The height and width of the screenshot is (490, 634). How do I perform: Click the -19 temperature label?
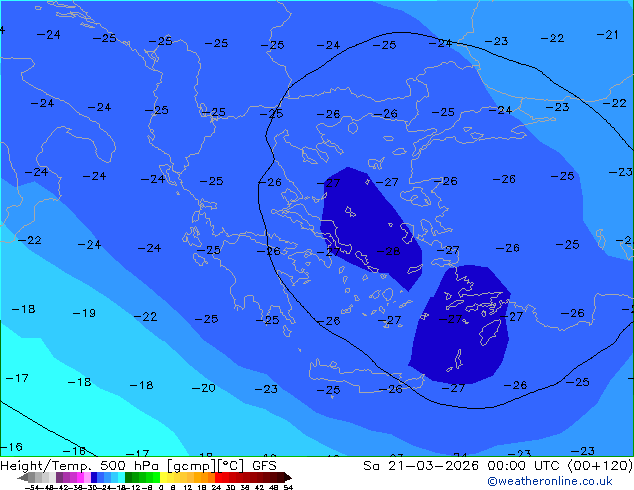(84, 313)
